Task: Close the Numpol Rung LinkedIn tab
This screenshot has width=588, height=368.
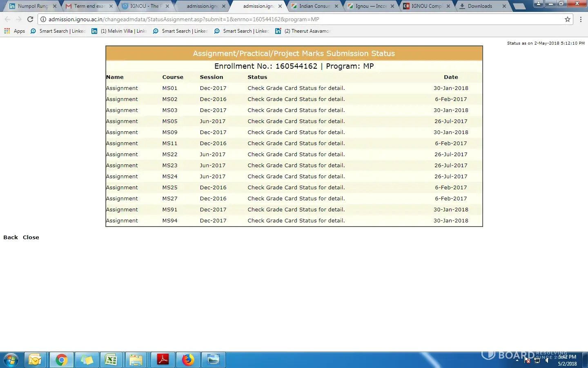Action: (x=54, y=6)
